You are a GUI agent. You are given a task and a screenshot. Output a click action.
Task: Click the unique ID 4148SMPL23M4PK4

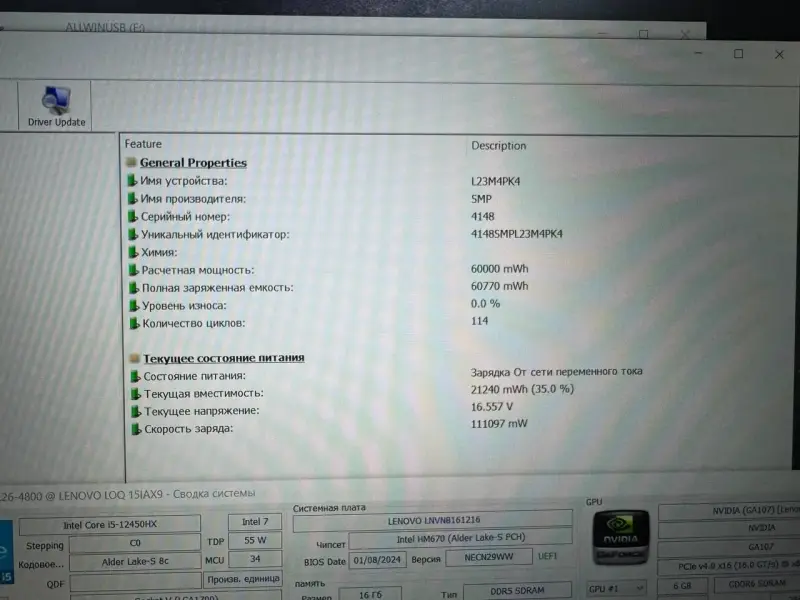(x=516, y=234)
